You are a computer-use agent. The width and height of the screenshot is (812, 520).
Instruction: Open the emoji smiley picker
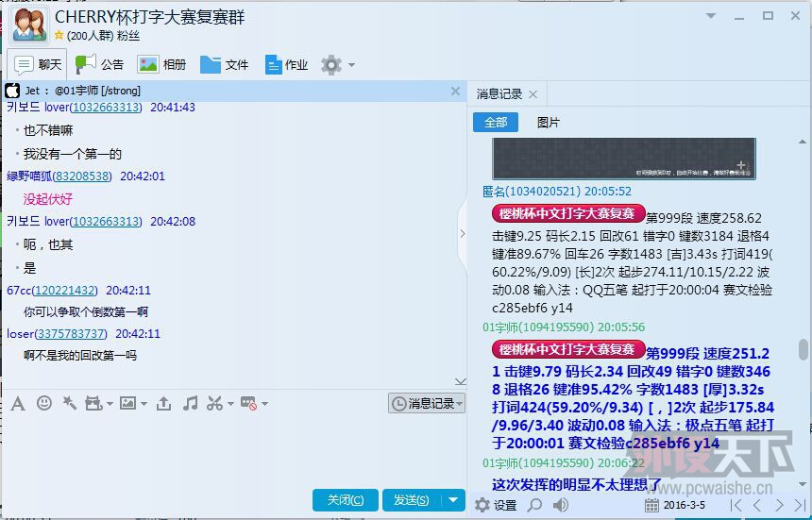pos(43,404)
